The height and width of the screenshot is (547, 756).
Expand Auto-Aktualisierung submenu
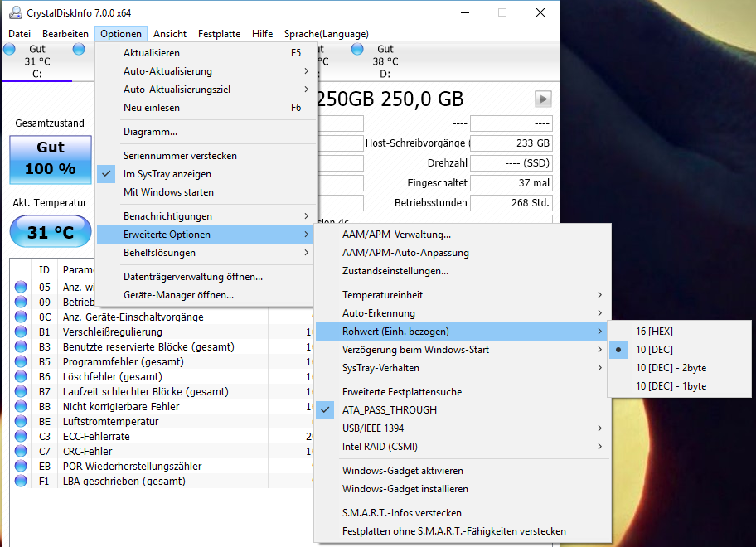[x=206, y=71]
